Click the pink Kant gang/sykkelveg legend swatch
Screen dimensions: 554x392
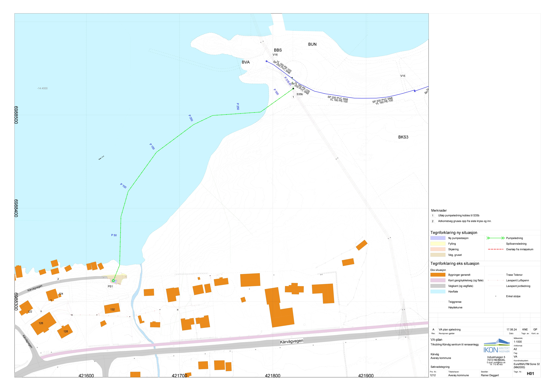(x=438, y=280)
